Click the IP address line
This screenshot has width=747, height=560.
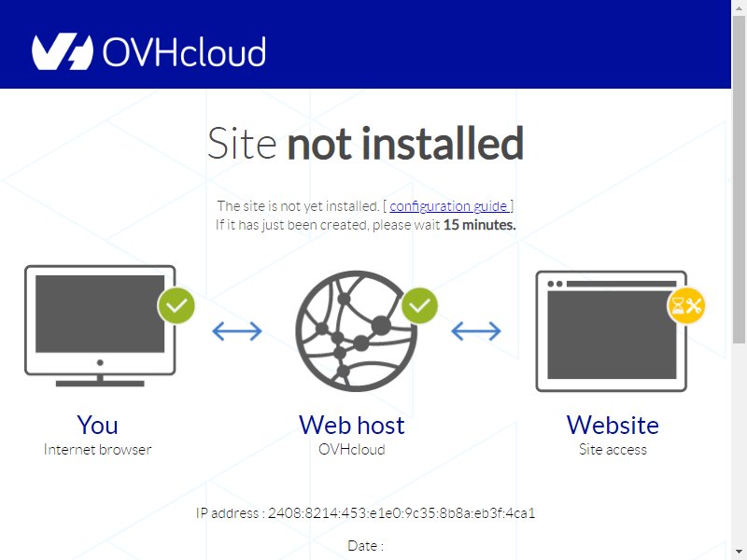pos(365,512)
